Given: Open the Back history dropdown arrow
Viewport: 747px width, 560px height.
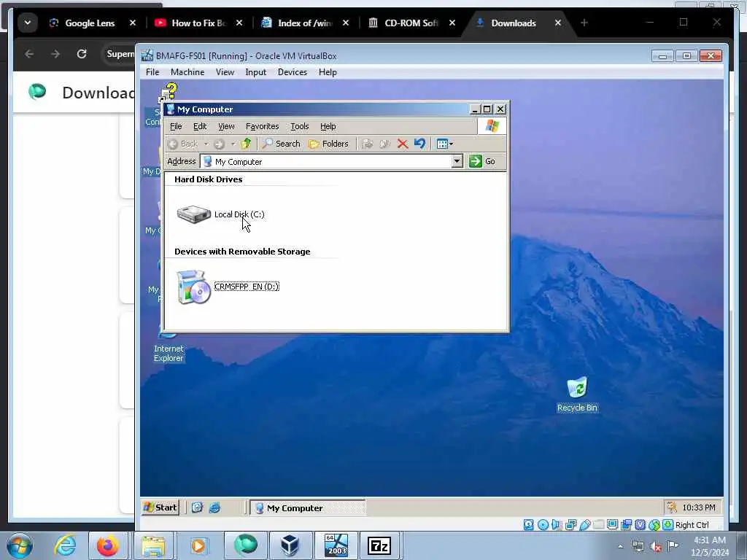Looking at the screenshot, I should point(206,144).
